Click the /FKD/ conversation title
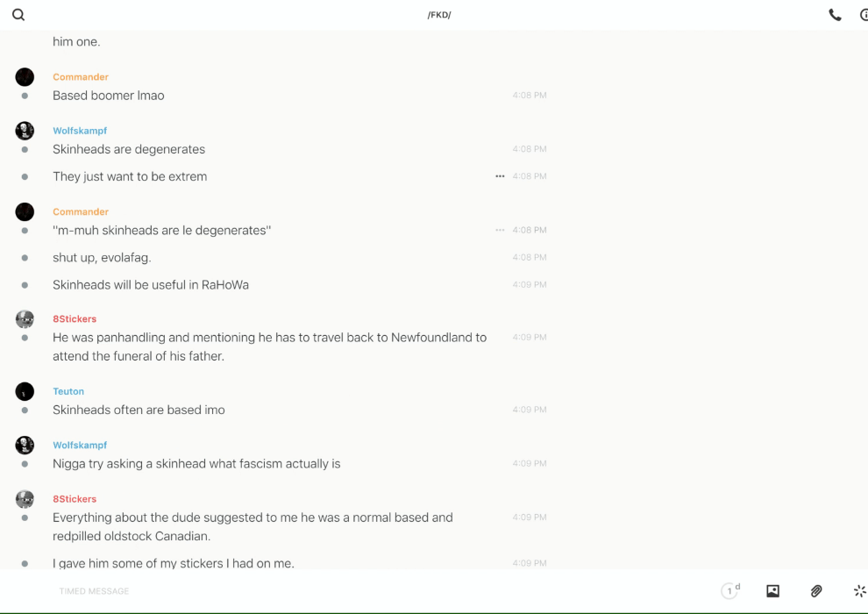This screenshot has height=614, width=868. click(x=439, y=15)
